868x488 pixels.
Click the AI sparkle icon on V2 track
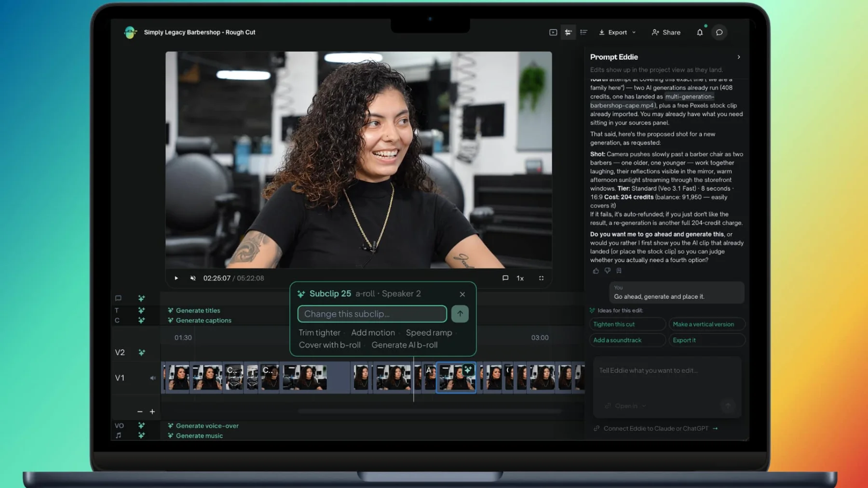[x=141, y=353]
